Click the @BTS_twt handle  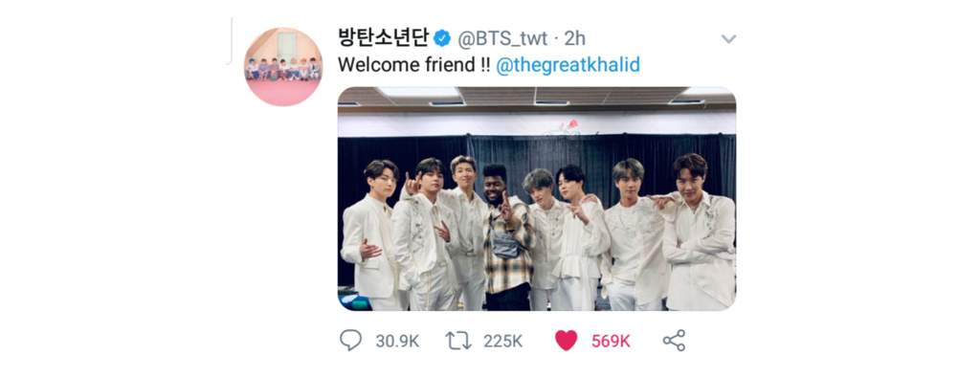[x=502, y=39]
